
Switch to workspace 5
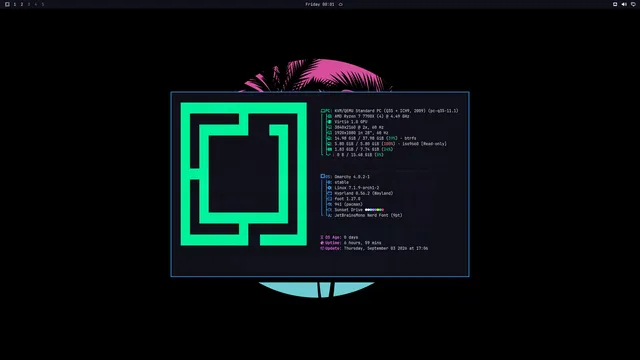click(x=42, y=4)
